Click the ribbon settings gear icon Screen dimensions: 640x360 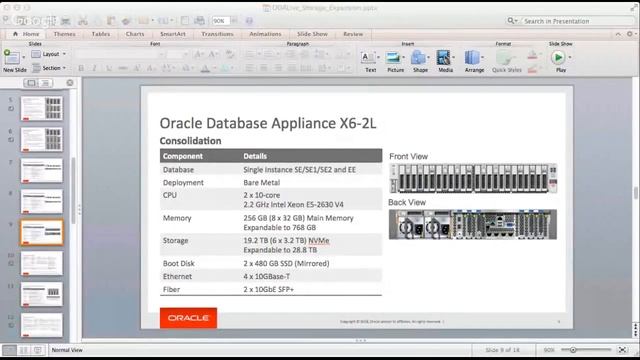coord(629,34)
